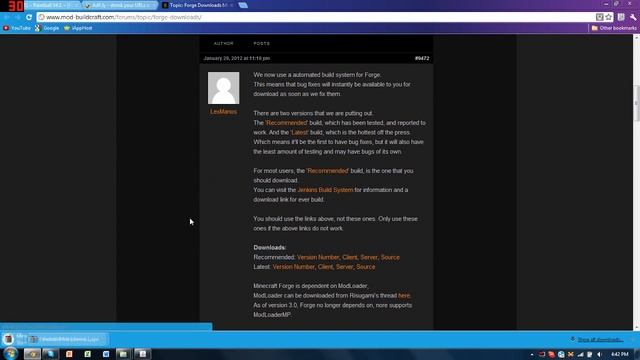
Task: Open the Google bookmark
Action: 47,28
